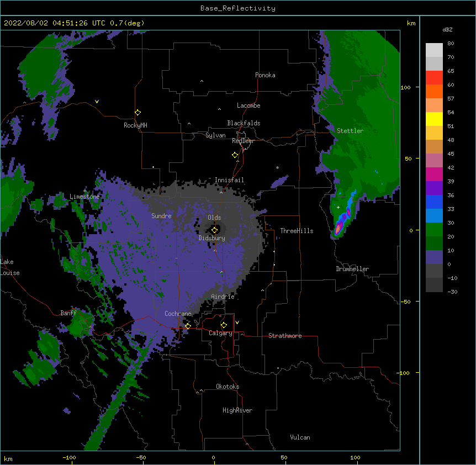Click the Lacombe city label
Image resolution: width=476 pixels, height=465 pixels.
click(248, 105)
